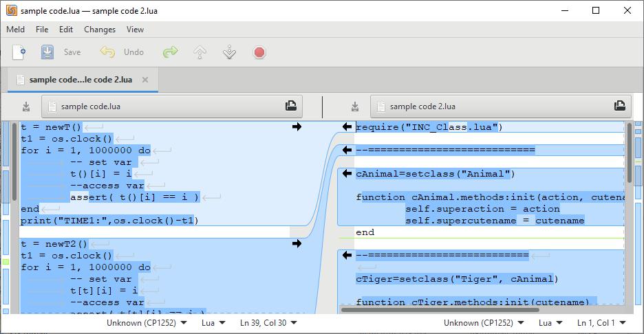
Task: Pull require INC_Class line left with arrow
Action: click(347, 126)
